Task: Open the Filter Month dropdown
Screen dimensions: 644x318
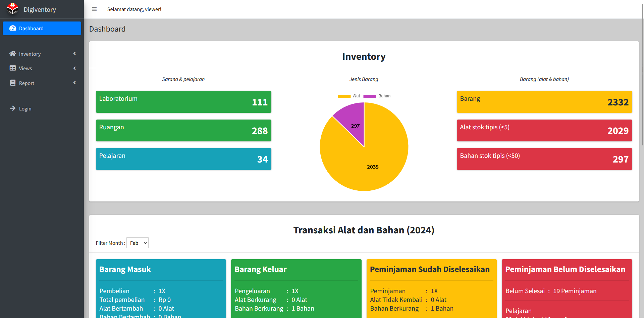Action: pyautogui.click(x=138, y=243)
